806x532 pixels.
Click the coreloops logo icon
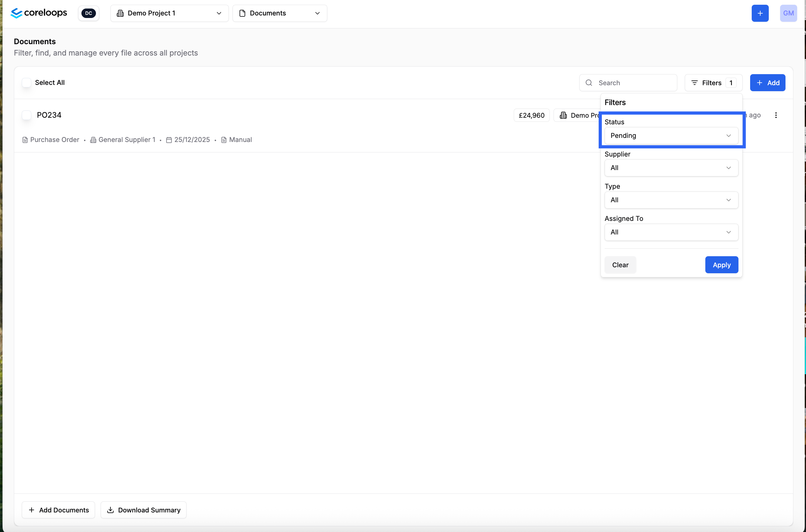coord(16,13)
